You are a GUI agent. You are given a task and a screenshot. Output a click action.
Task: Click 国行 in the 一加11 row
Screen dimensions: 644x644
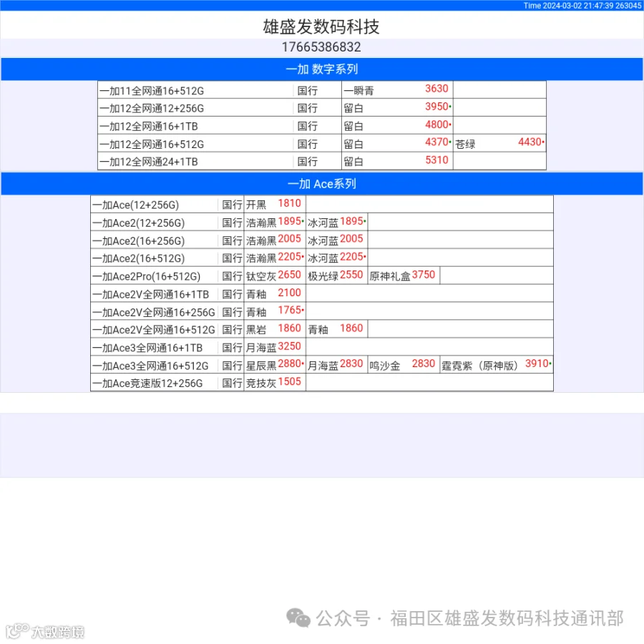coord(308,91)
